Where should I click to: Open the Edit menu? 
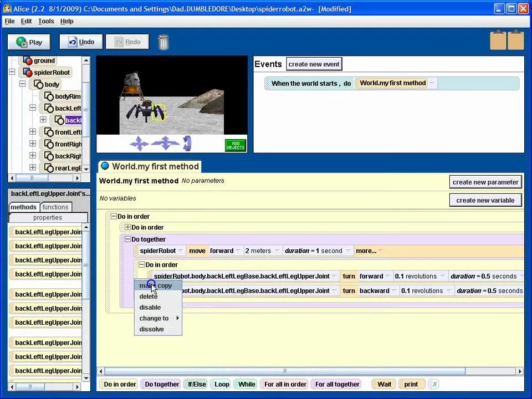[x=26, y=21]
